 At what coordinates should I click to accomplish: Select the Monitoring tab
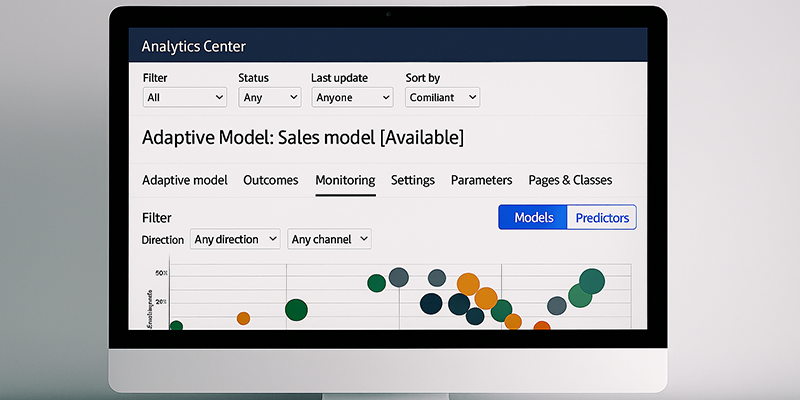click(x=345, y=180)
